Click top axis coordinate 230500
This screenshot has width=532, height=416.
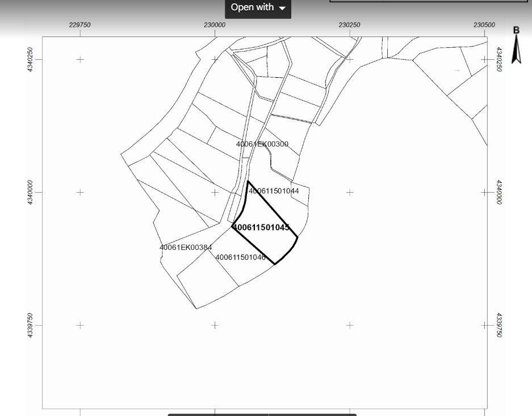tap(484, 25)
